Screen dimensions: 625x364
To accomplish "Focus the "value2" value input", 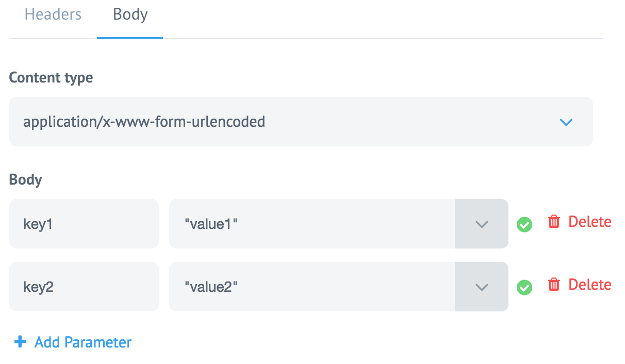I will (311, 287).
